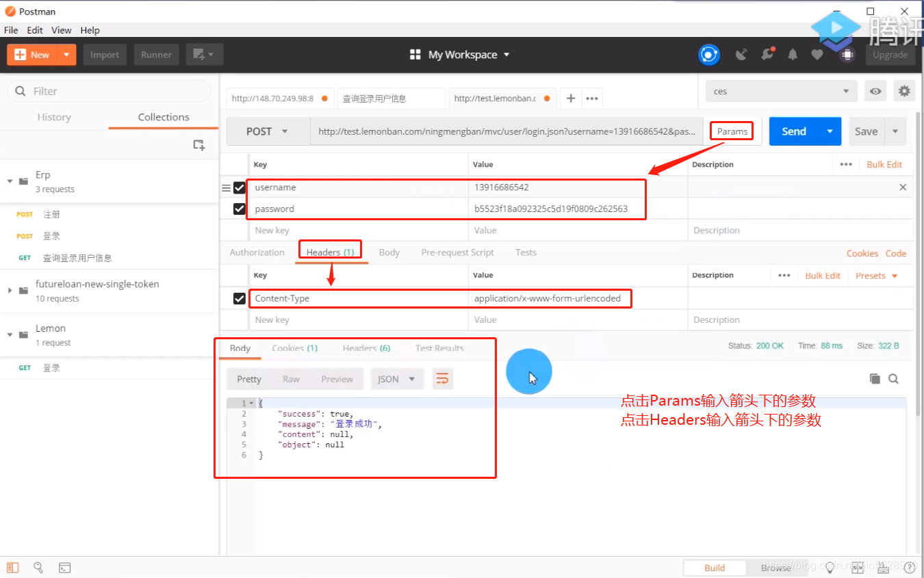
Task: Click the Upgrade button
Action: (x=890, y=55)
